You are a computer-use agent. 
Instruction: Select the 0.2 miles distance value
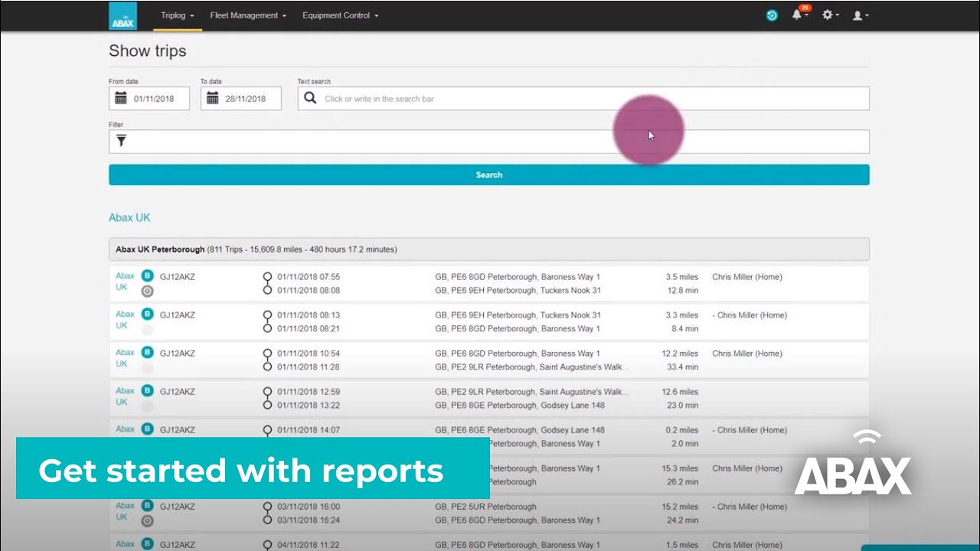[682, 430]
